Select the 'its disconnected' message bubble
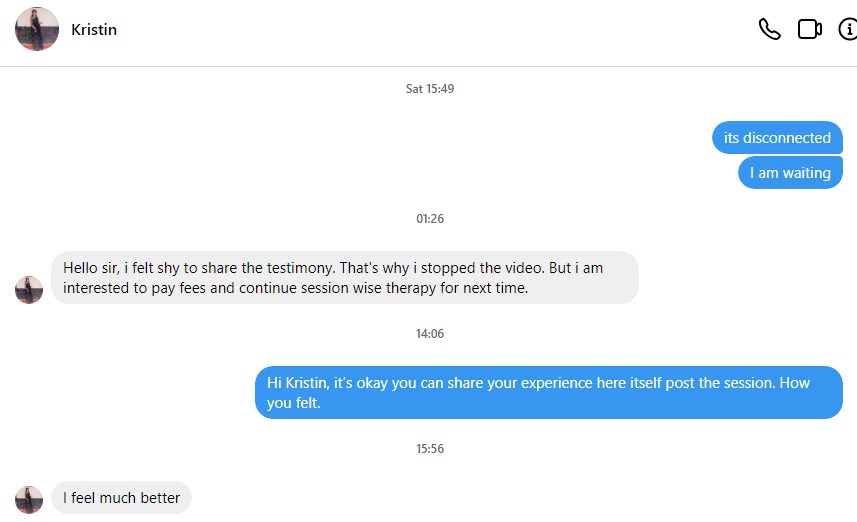The height and width of the screenshot is (522, 857). point(777,138)
